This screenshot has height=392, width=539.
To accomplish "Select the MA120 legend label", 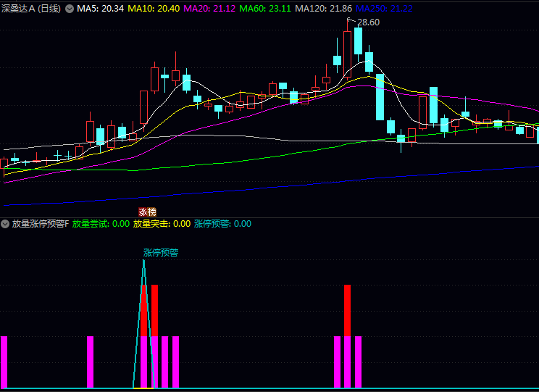I will [324, 9].
